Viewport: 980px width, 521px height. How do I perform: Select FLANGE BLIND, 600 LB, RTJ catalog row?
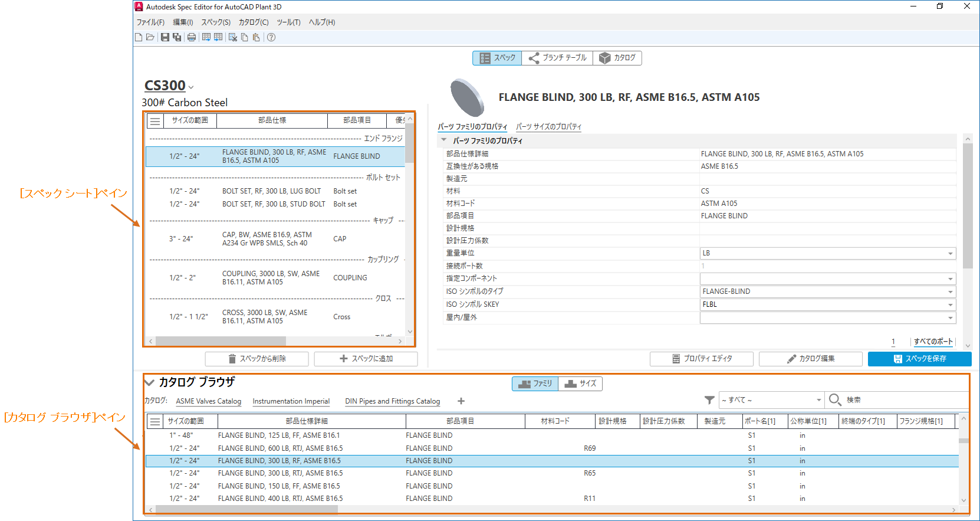point(552,448)
